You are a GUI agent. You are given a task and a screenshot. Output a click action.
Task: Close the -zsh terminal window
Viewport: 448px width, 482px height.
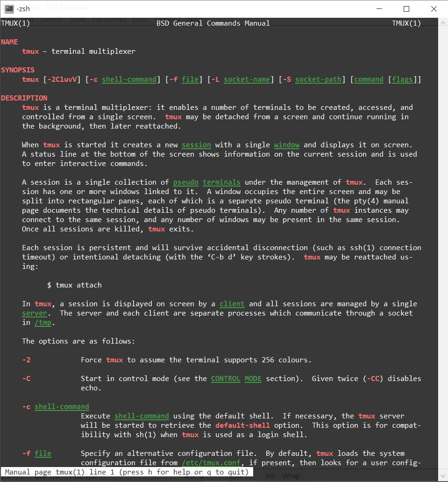tap(434, 8)
